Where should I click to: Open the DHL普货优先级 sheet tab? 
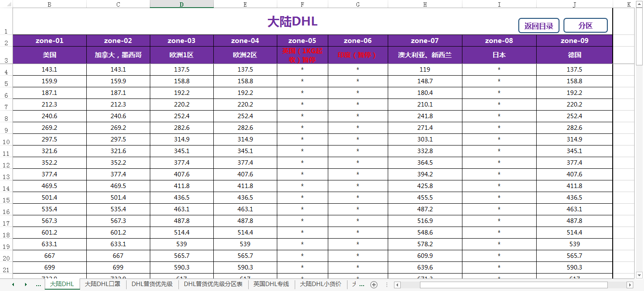[152, 284]
